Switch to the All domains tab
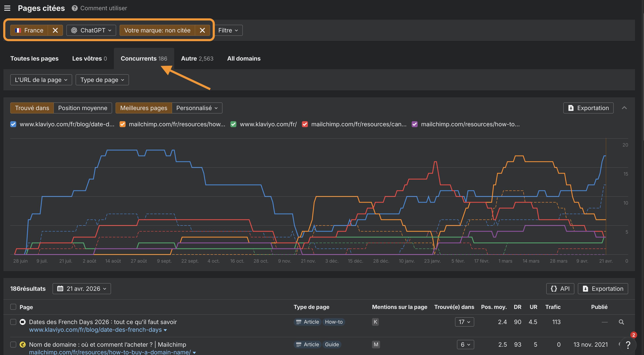This screenshot has width=644, height=355. [x=244, y=58]
